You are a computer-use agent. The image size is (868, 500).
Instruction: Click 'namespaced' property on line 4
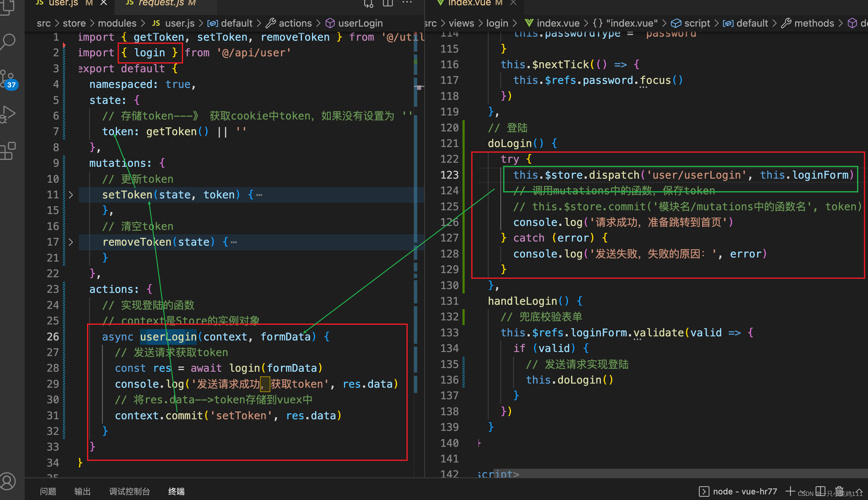pos(121,84)
